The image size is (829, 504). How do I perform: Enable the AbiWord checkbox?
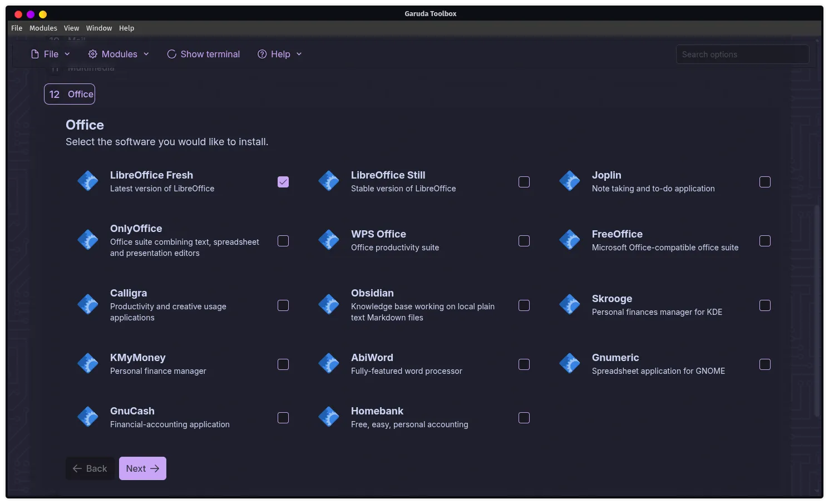pyautogui.click(x=524, y=364)
